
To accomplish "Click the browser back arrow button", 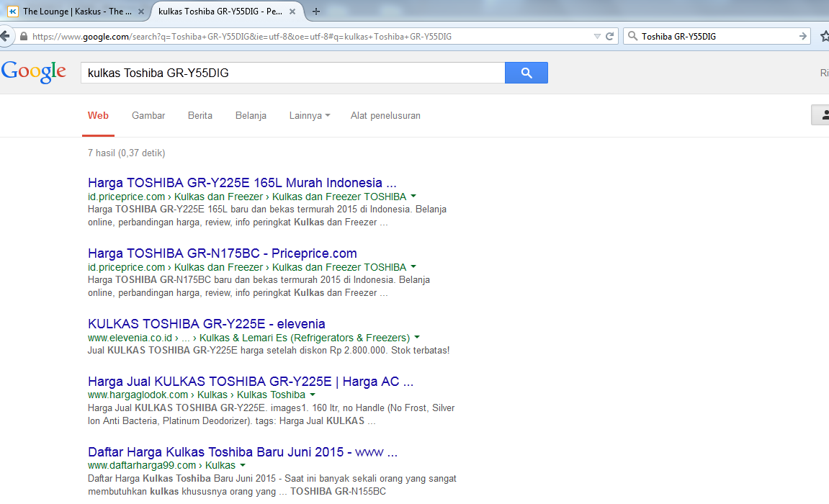I will (x=5, y=37).
